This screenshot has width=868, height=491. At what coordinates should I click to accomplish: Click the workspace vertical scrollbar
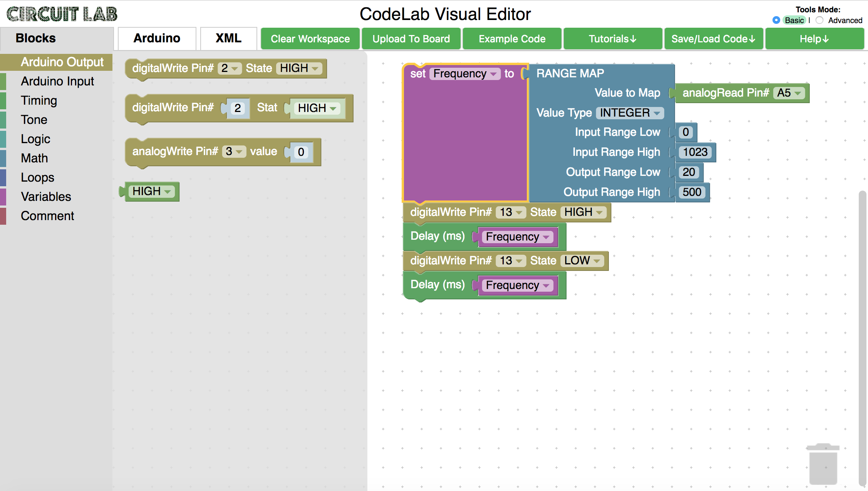point(863,339)
